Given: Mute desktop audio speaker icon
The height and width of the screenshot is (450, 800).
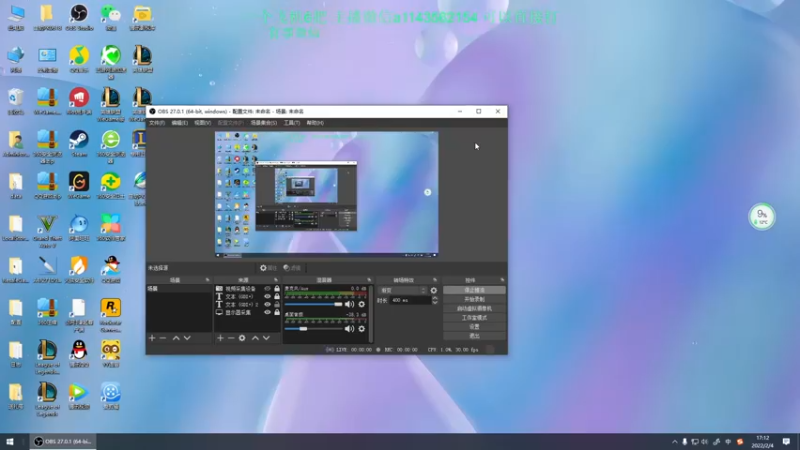Looking at the screenshot, I should point(349,329).
